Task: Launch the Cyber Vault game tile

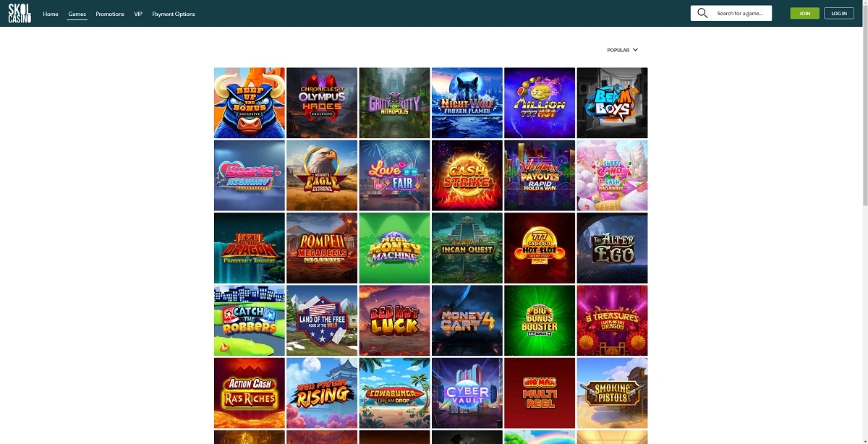Action: point(467,392)
